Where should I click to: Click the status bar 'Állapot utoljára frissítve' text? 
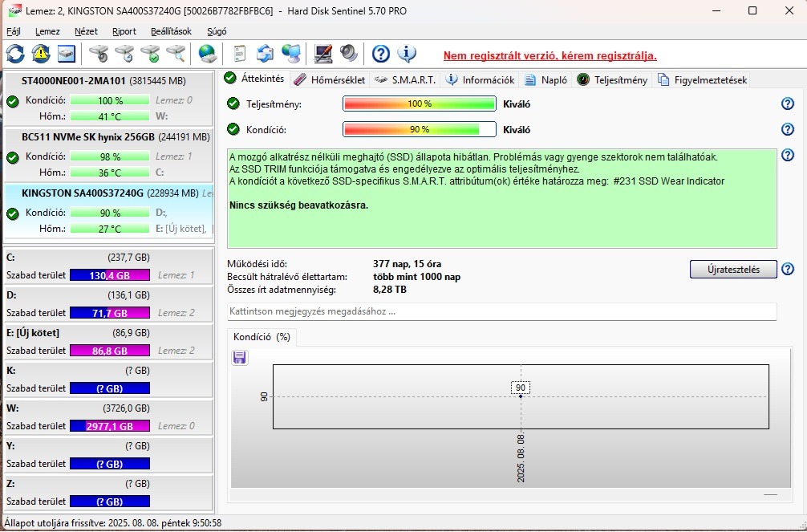click(x=113, y=522)
